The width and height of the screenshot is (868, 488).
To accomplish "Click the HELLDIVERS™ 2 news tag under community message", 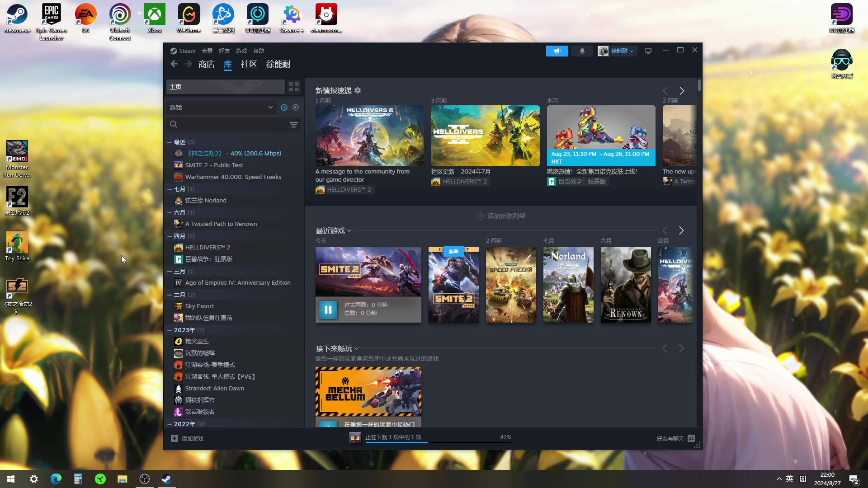I will coord(344,190).
